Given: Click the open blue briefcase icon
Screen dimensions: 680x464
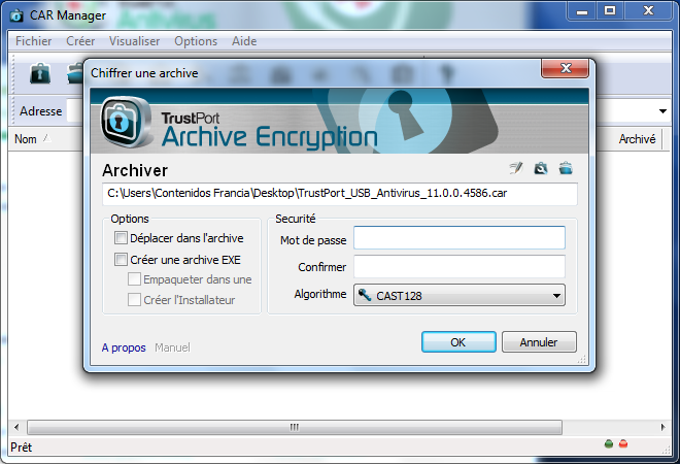Looking at the screenshot, I should (566, 168).
